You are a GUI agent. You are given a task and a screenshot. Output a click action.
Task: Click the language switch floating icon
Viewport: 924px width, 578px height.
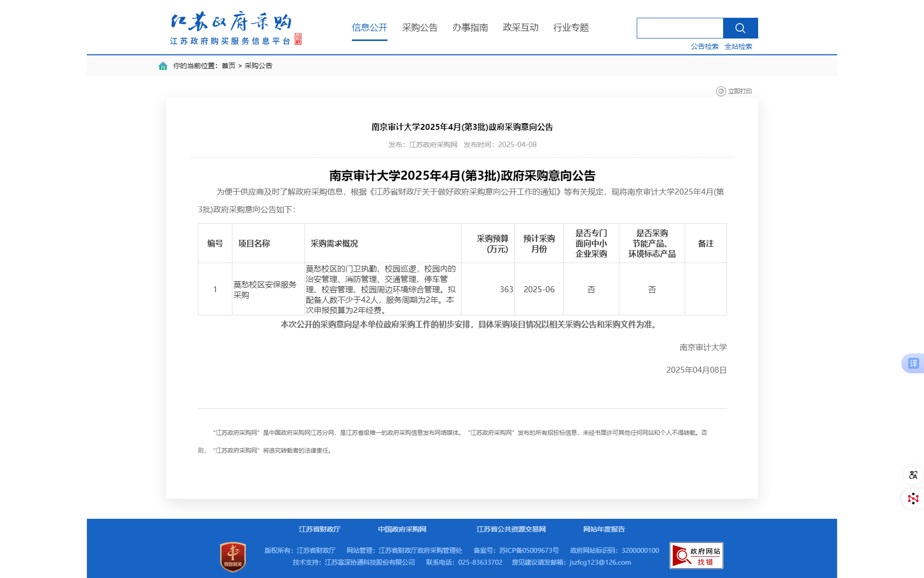(913, 475)
